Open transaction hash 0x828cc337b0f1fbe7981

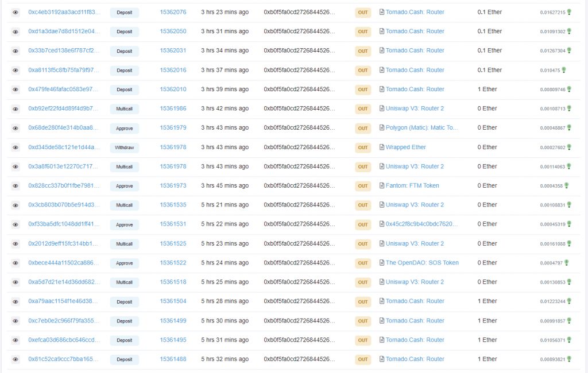[x=64, y=185]
